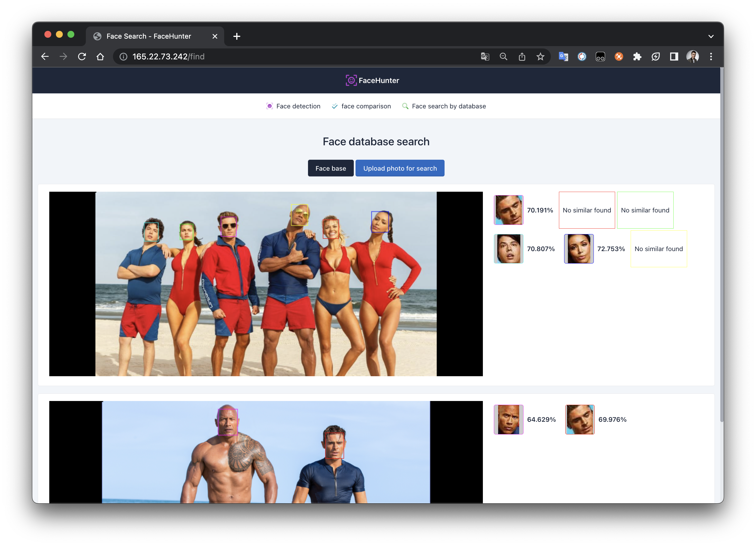Share this page using the share icon
Image resolution: width=756 pixels, height=546 pixels.
[522, 57]
